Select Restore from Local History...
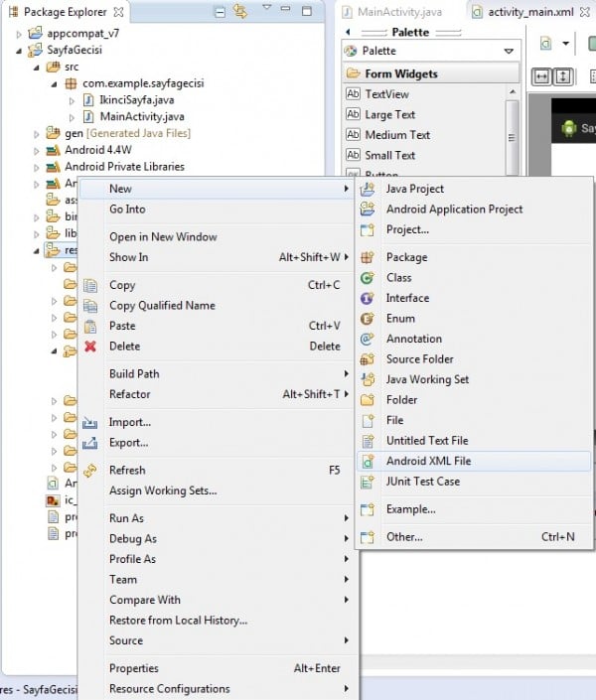 (218, 621)
